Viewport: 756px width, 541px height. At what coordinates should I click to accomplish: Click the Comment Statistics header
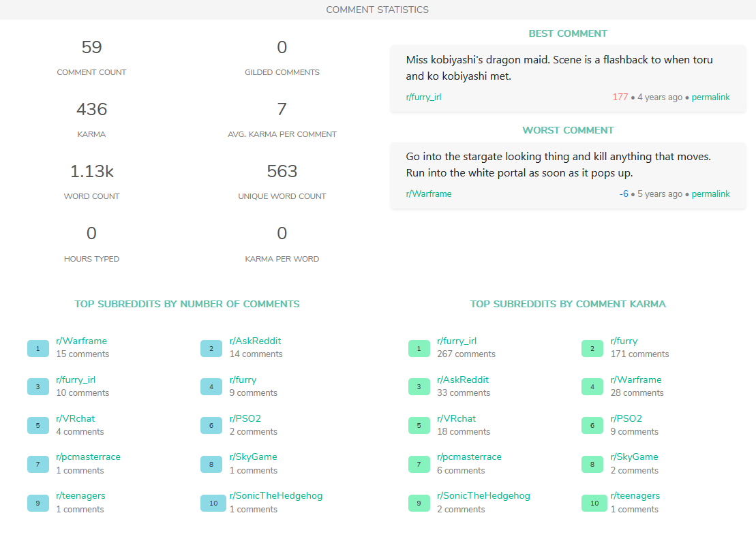point(378,10)
